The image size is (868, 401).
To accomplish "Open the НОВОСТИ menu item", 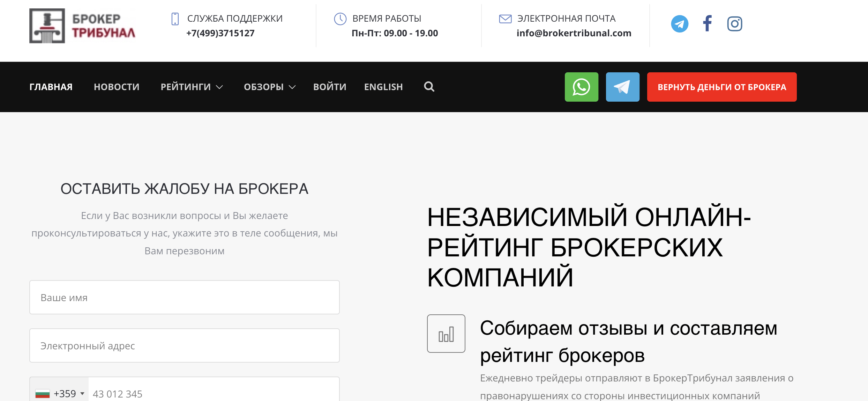I will click(x=117, y=87).
